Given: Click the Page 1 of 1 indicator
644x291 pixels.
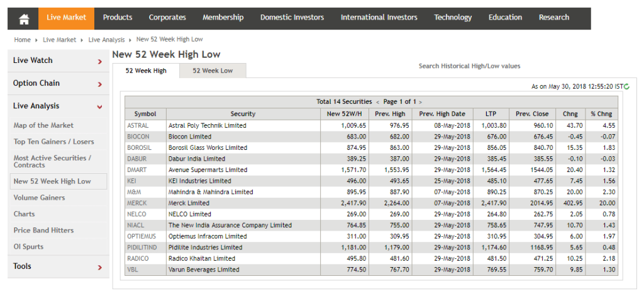Looking at the screenshot, I should click(399, 101).
